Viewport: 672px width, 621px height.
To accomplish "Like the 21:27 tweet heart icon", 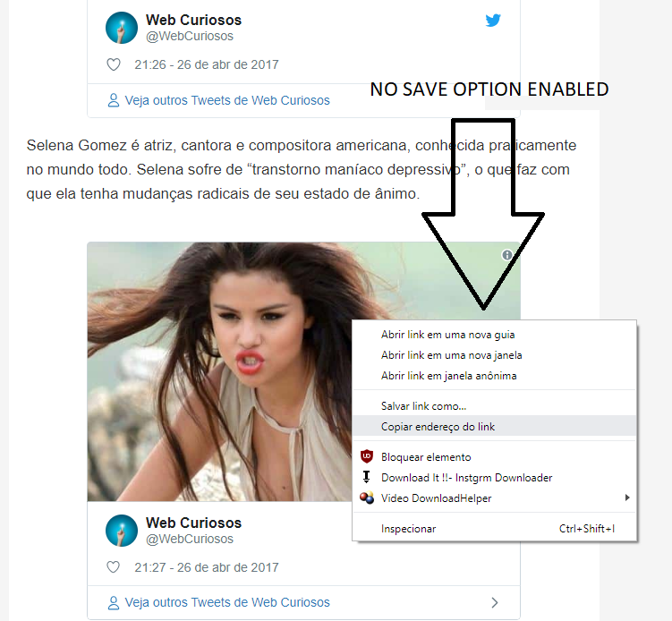I will (113, 567).
